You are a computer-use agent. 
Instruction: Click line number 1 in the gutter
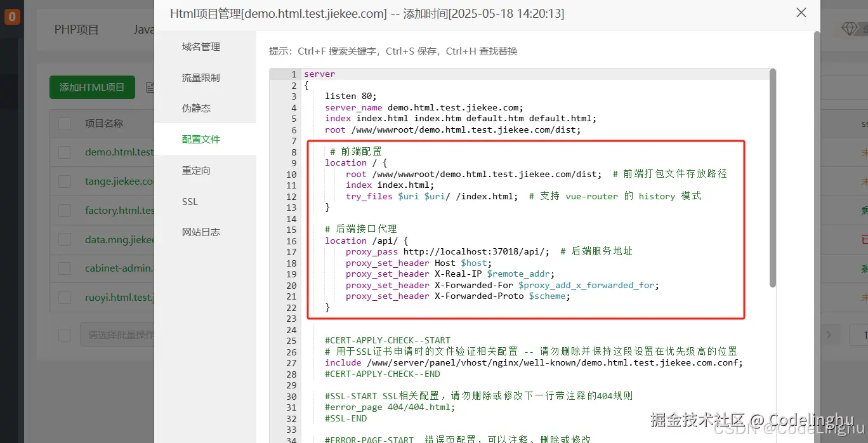point(294,74)
